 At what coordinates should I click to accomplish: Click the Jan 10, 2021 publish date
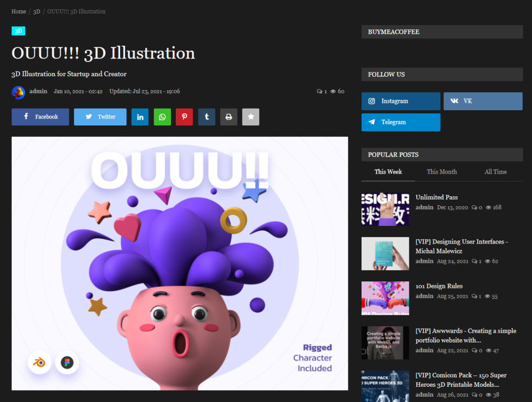click(x=78, y=91)
